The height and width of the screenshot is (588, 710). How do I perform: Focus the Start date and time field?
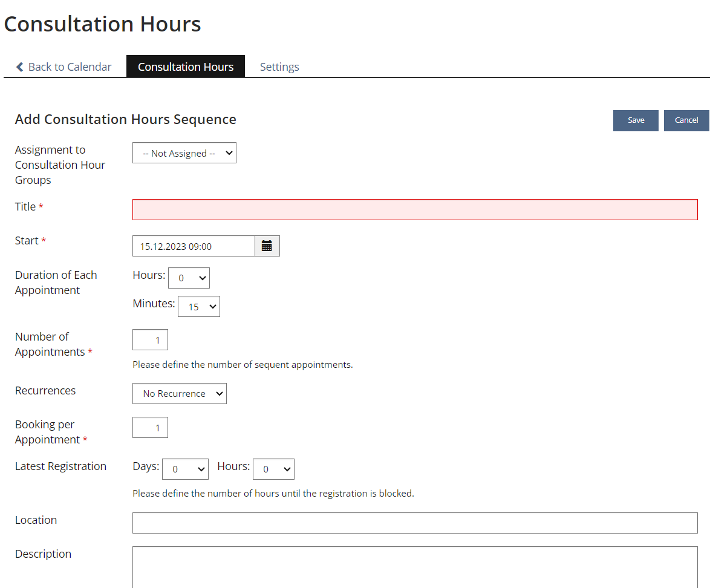pos(194,246)
